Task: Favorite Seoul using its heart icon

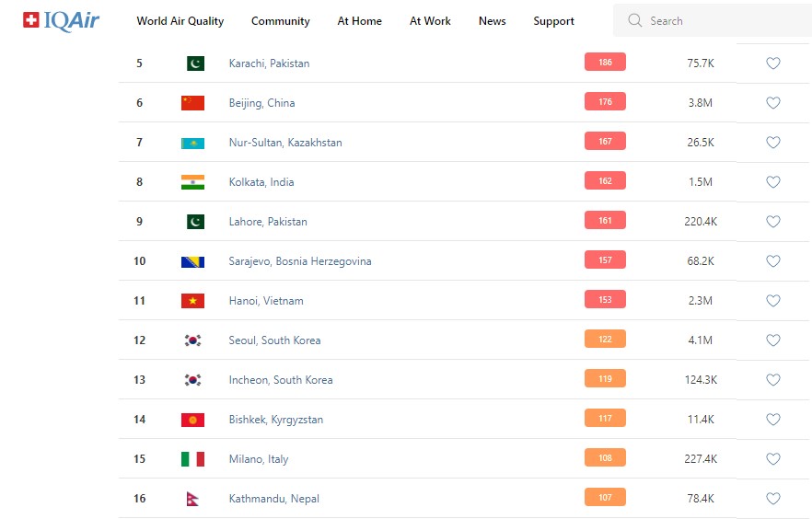Action: point(773,340)
